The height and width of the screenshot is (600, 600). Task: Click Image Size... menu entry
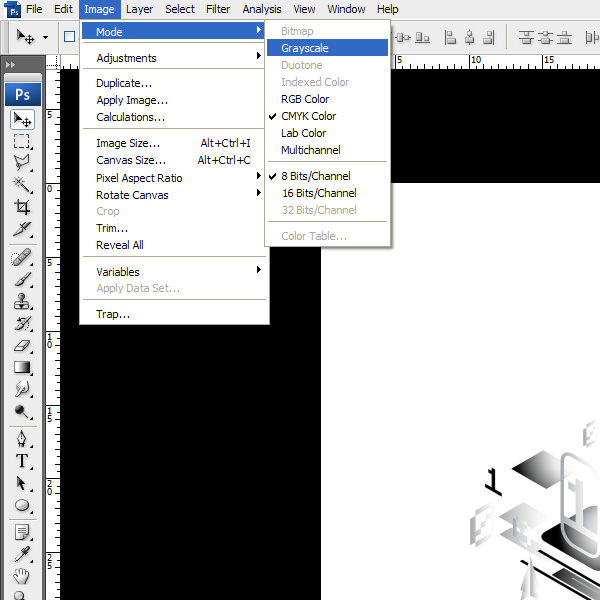click(127, 143)
